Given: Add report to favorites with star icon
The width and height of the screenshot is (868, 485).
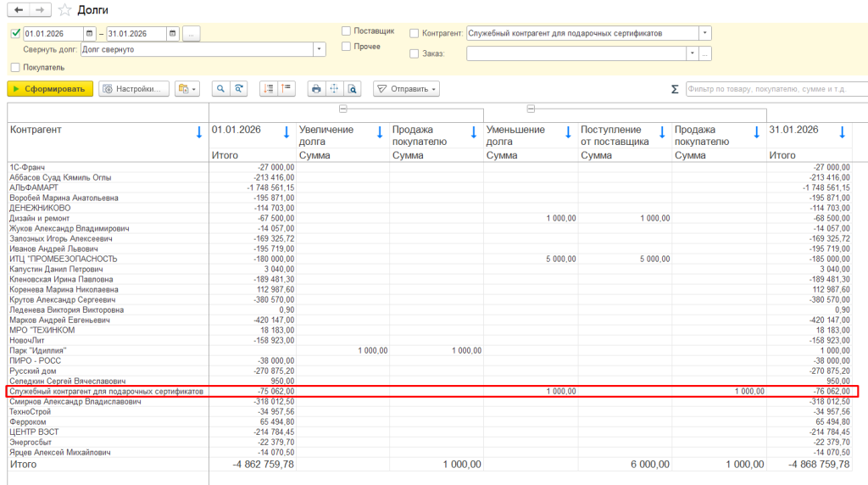Looking at the screenshot, I should click(64, 10).
